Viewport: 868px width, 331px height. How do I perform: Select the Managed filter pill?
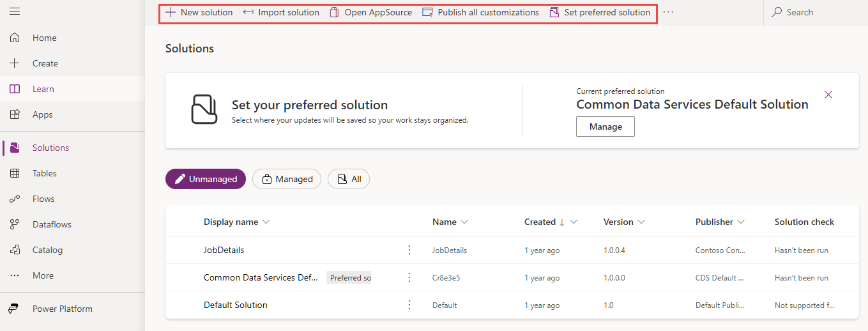pyautogui.click(x=287, y=179)
